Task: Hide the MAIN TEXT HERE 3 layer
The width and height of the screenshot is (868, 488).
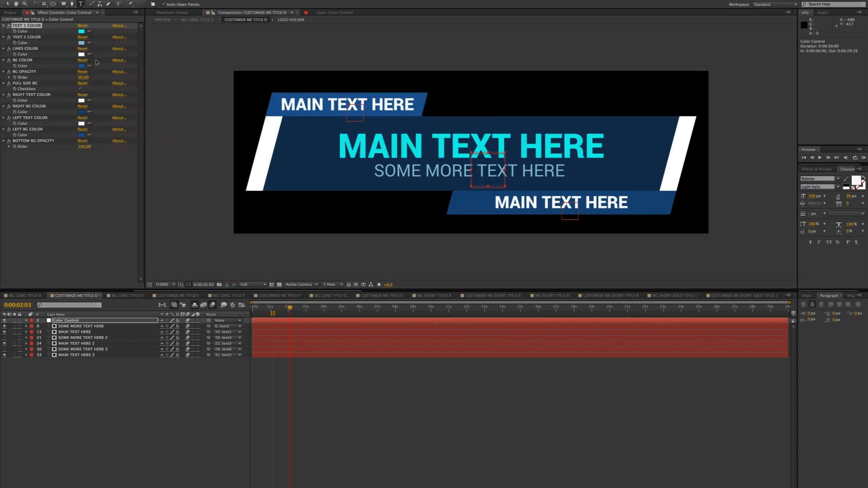Action: [5, 355]
